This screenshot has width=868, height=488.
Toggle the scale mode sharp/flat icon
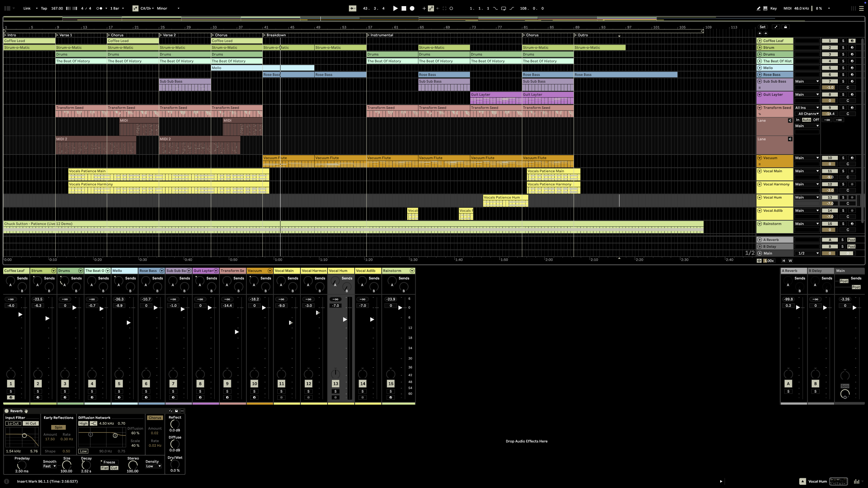click(x=135, y=8)
